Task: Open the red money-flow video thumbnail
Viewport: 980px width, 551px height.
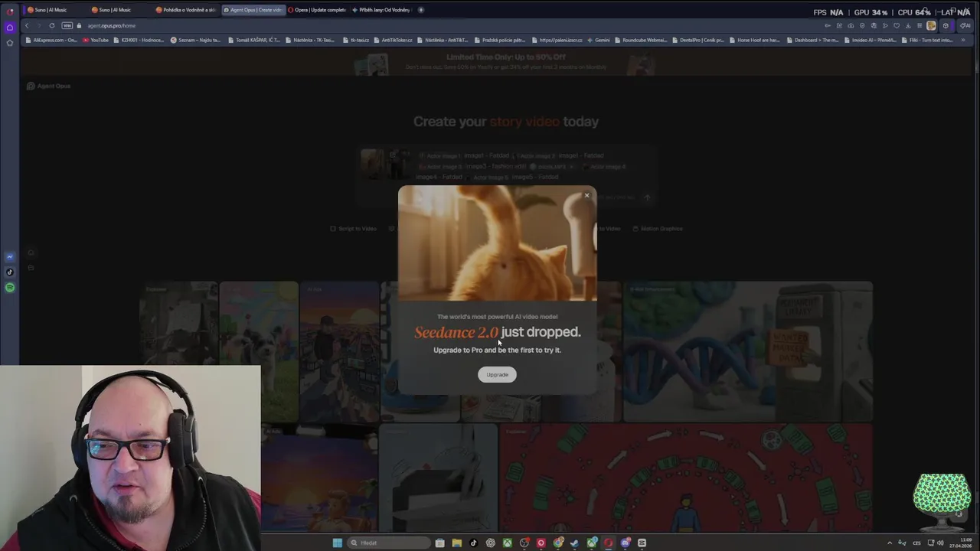Action: [686, 478]
